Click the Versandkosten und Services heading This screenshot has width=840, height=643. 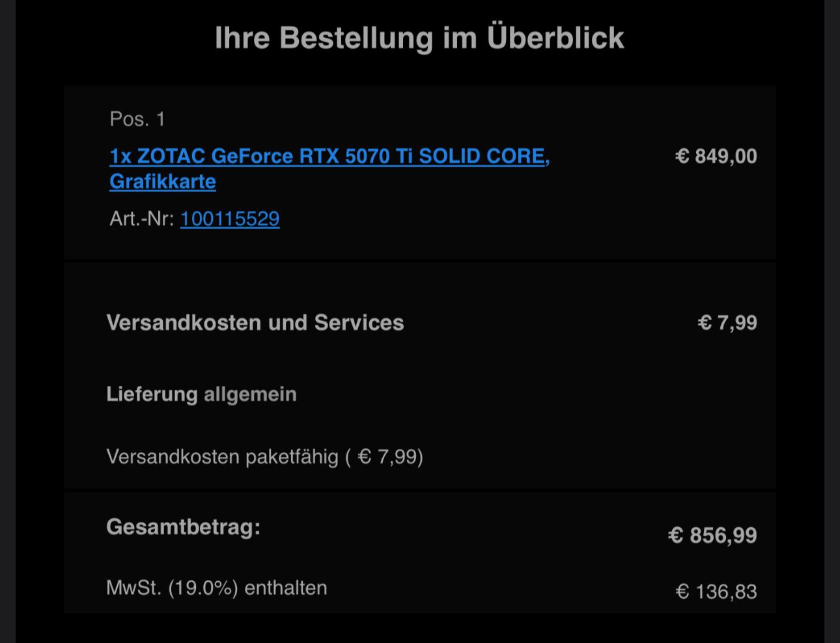tap(255, 323)
